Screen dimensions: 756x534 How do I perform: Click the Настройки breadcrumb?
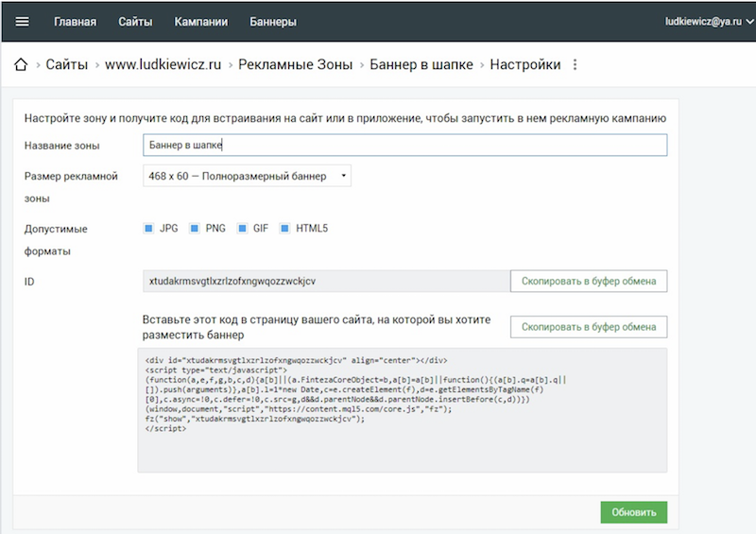(x=525, y=64)
